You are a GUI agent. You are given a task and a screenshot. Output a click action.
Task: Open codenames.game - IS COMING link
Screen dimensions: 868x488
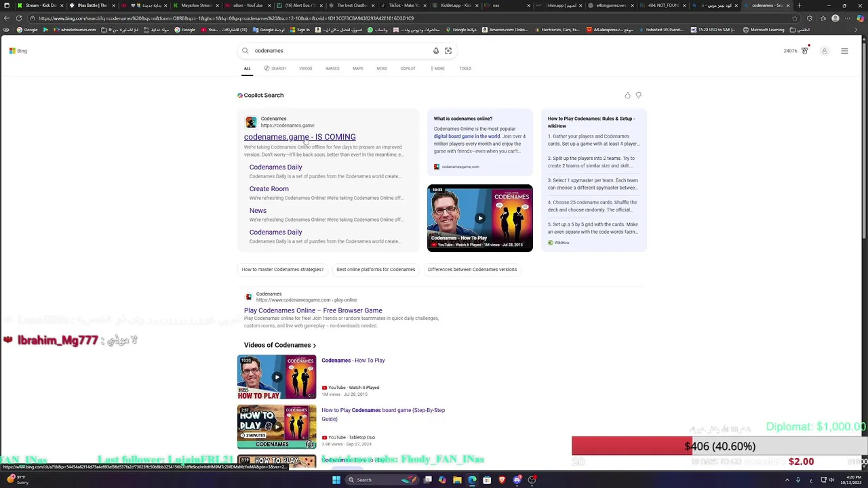(x=300, y=137)
